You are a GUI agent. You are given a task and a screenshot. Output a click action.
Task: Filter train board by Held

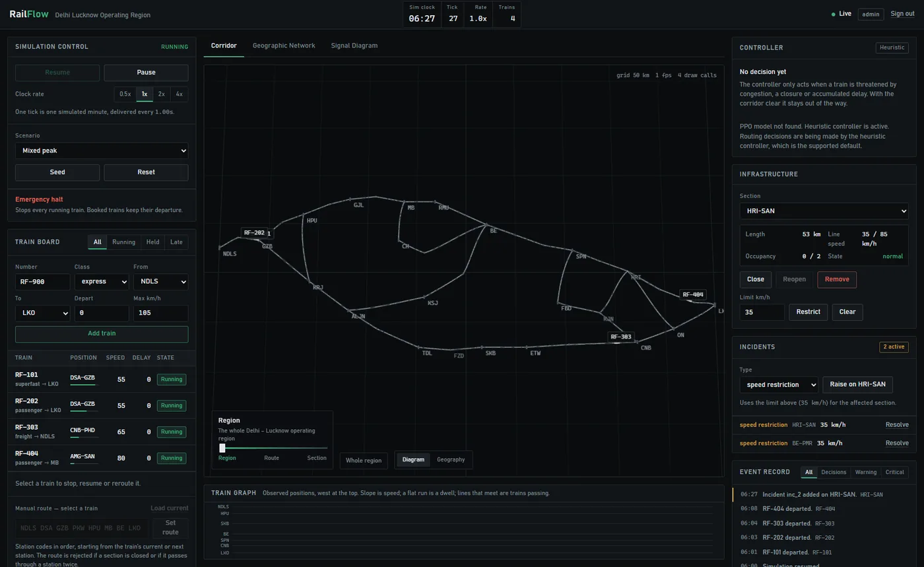point(152,242)
